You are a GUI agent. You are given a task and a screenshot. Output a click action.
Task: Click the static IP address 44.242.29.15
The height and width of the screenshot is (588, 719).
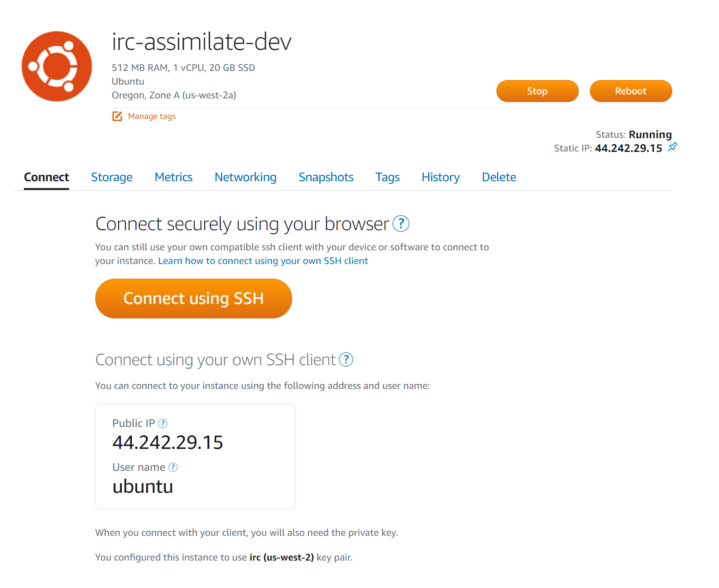tap(628, 148)
